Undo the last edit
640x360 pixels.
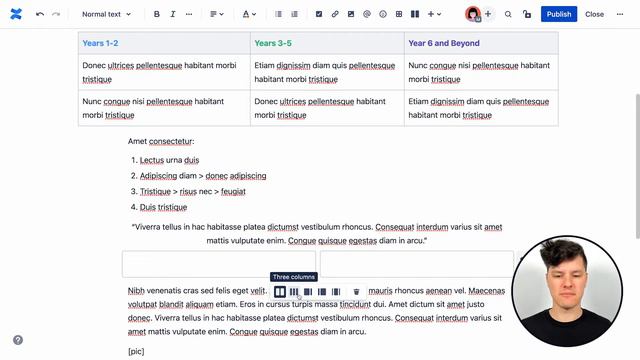coord(40,14)
